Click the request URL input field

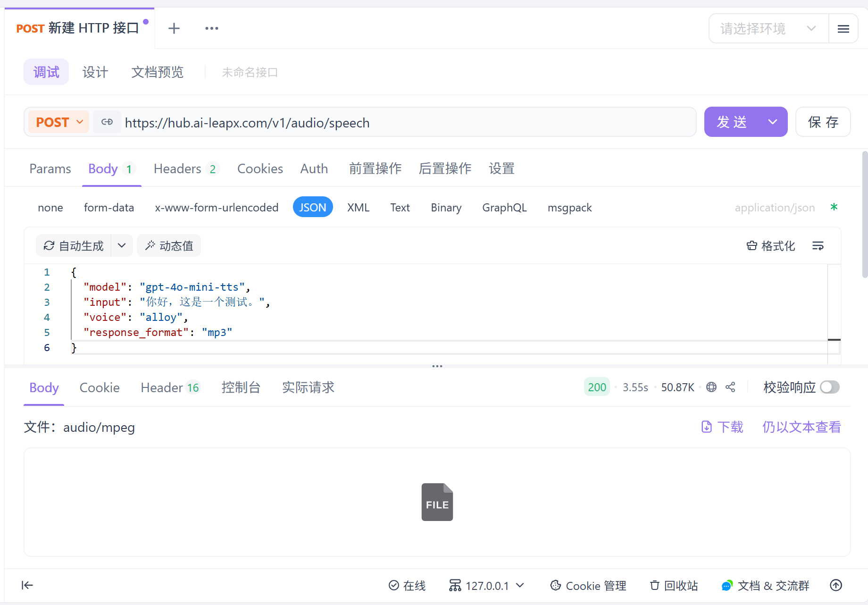[409, 122]
